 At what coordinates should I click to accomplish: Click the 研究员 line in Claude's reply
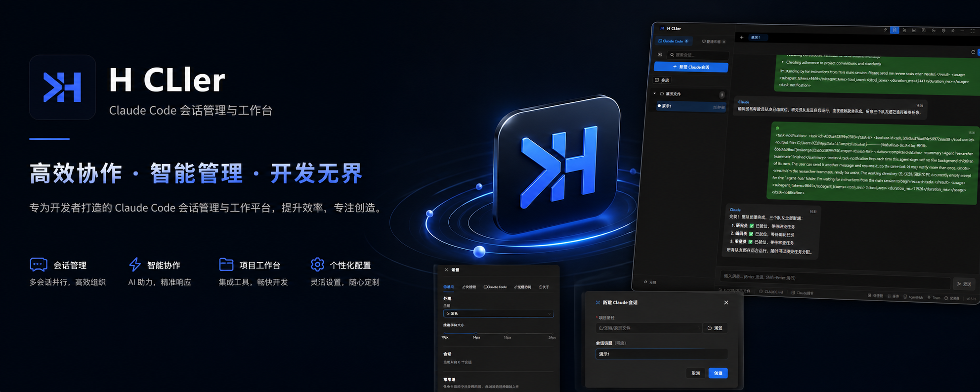763,226
